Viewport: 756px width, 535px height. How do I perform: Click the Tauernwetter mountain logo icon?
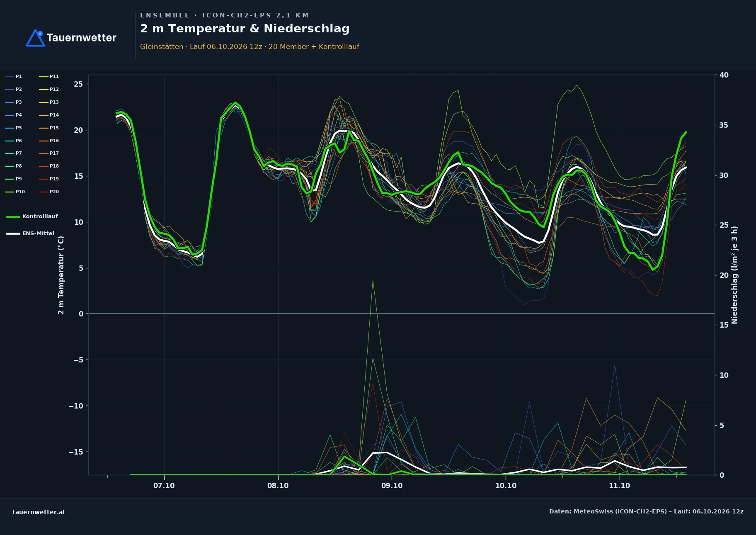pos(35,38)
